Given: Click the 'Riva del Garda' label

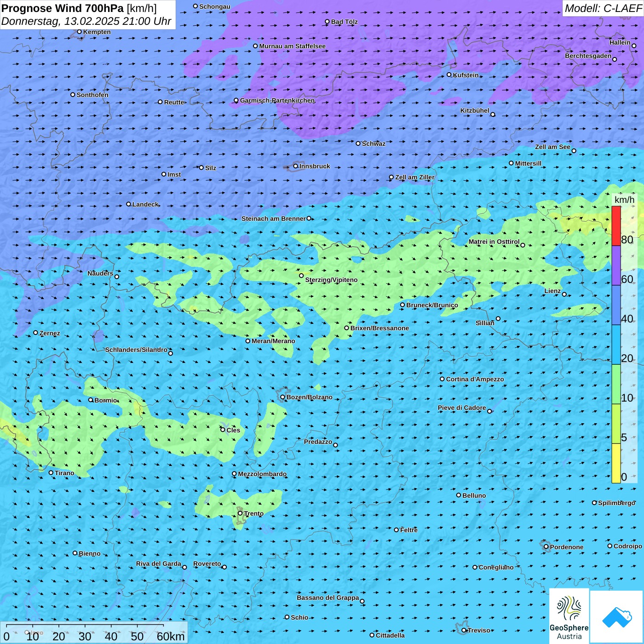Looking at the screenshot, I should [x=159, y=563].
